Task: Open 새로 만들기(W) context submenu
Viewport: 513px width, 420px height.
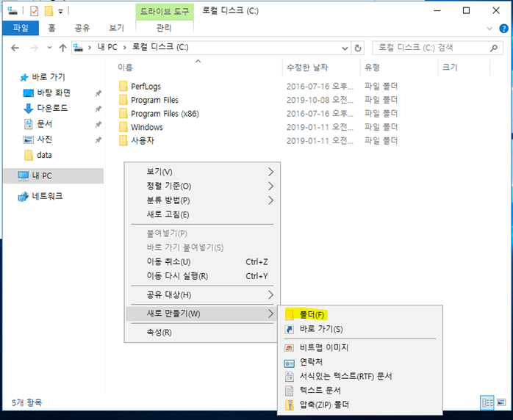Action: (x=202, y=314)
